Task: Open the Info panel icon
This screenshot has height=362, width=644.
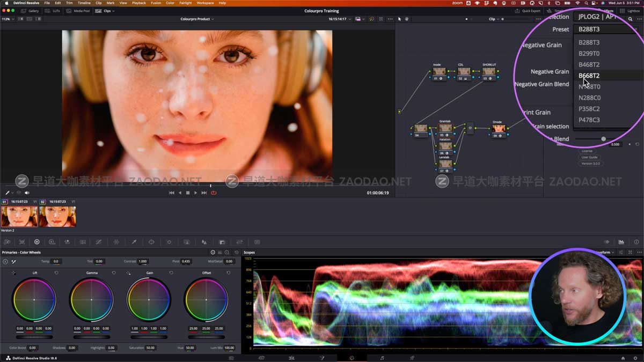Action: click(x=636, y=242)
